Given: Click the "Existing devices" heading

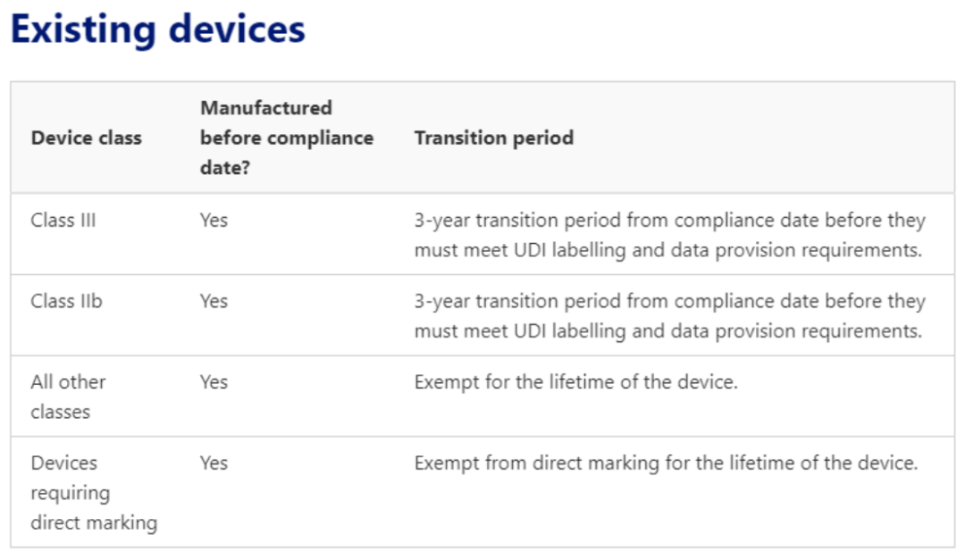Looking at the screenshot, I should pos(157,29).
